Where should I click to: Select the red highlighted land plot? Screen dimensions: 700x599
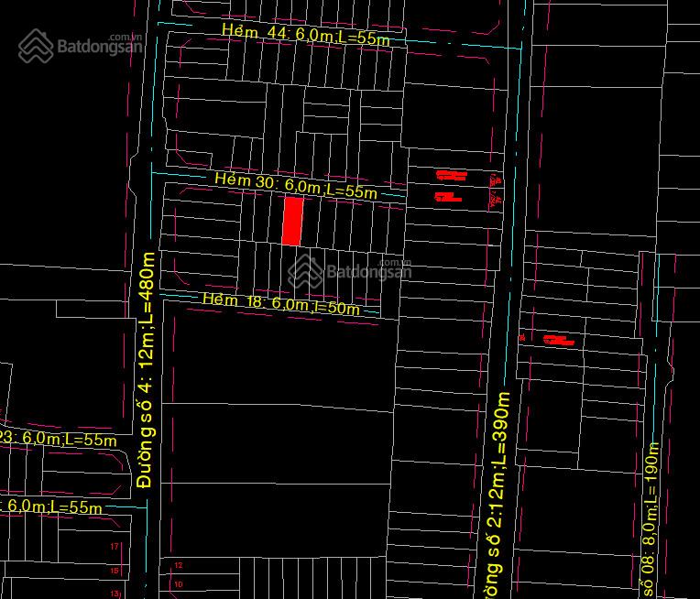click(x=292, y=222)
